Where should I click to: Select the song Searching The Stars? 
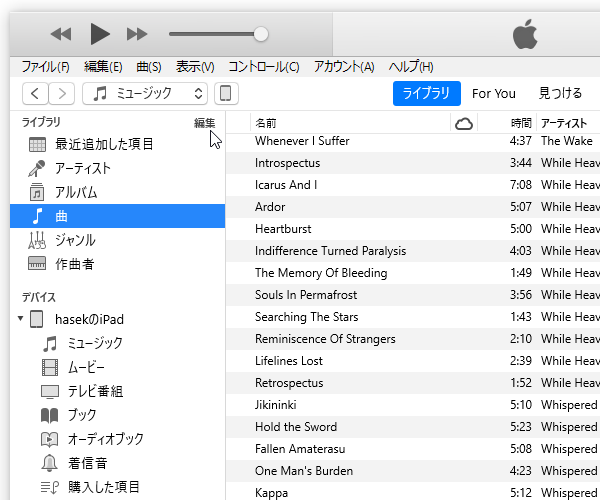pos(307,317)
